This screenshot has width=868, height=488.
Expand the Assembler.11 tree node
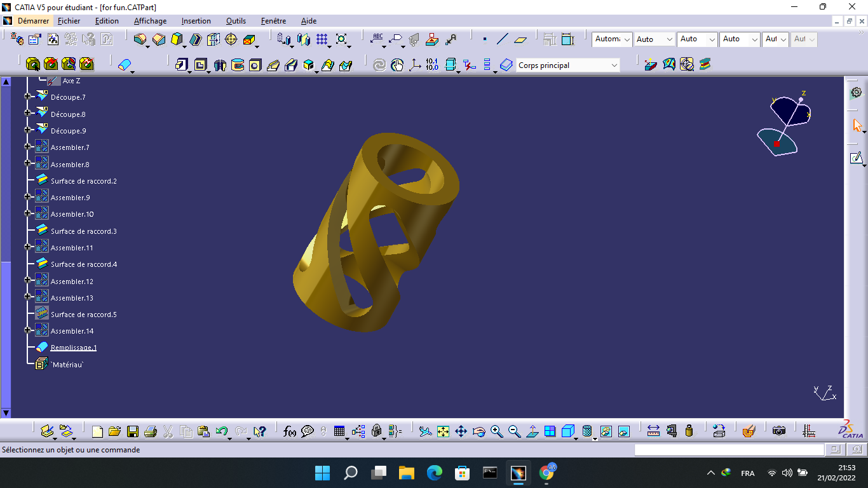(x=27, y=247)
